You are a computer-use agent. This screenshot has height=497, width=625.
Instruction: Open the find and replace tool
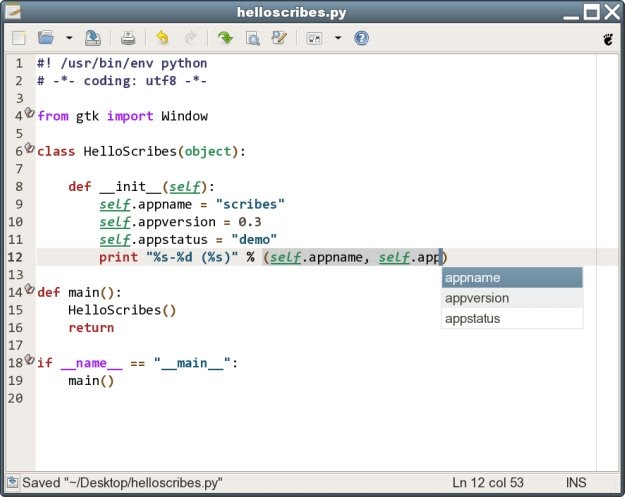[x=279, y=38]
